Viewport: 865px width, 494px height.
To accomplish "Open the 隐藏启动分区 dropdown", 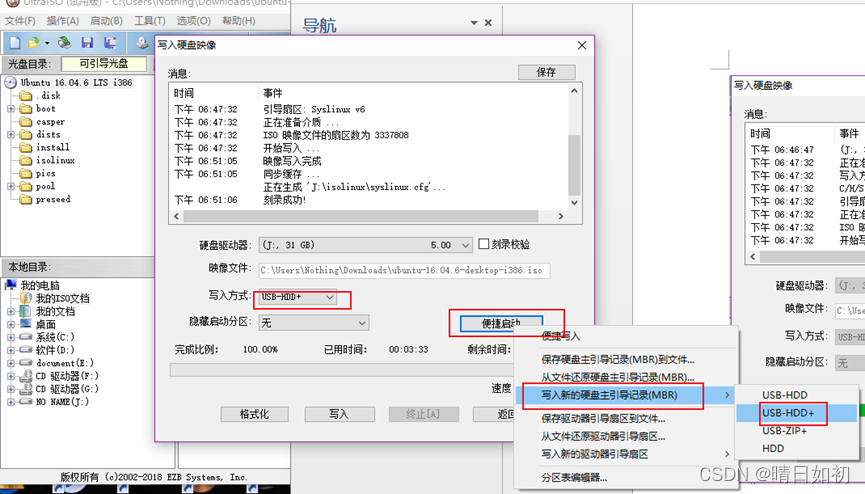I will pos(362,323).
